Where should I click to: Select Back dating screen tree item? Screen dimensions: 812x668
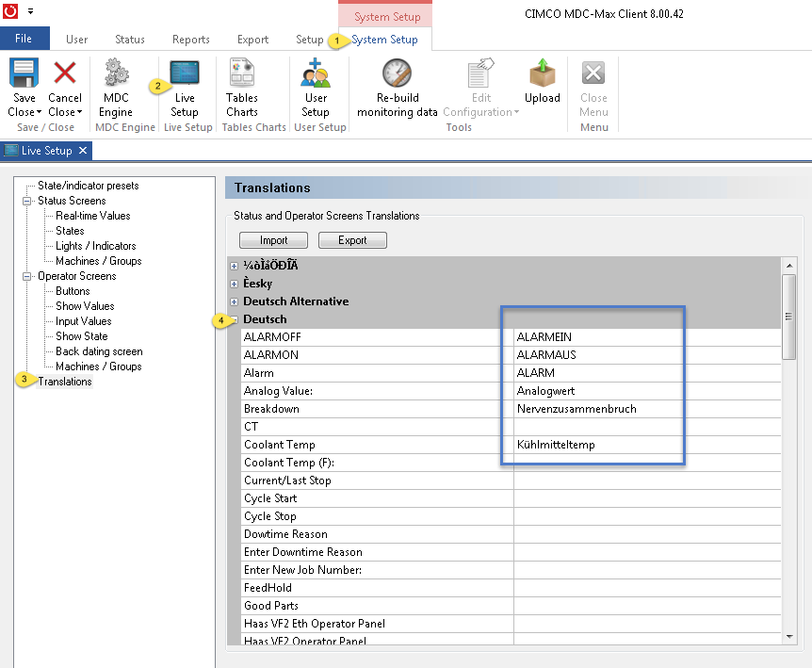click(x=99, y=351)
